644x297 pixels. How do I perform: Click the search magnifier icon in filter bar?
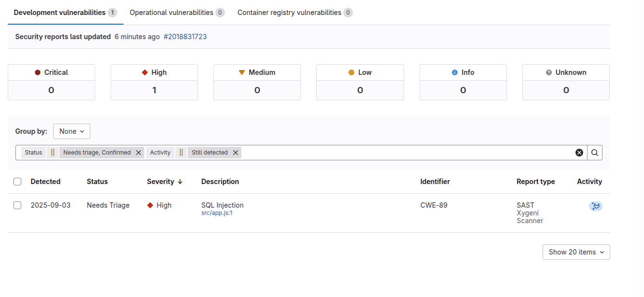tap(595, 153)
